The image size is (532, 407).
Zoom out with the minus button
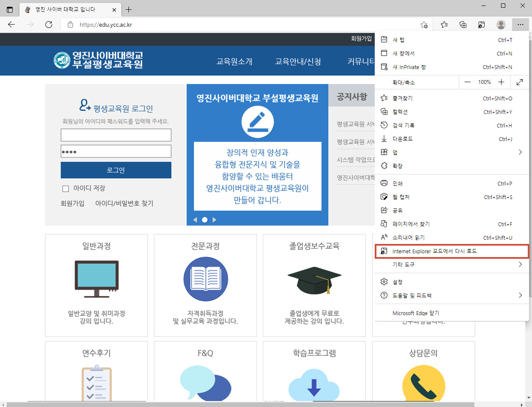click(468, 82)
